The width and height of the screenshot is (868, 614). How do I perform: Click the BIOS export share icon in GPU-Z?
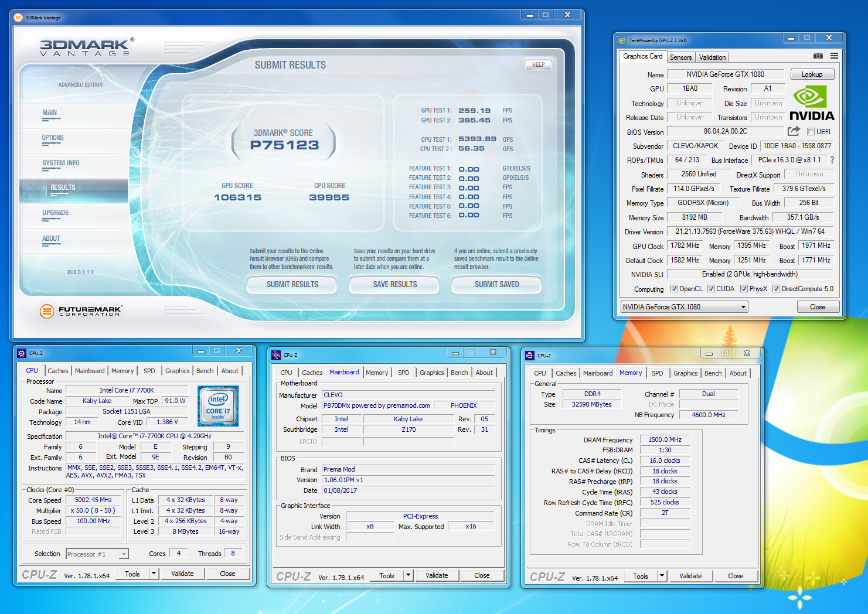(x=794, y=131)
